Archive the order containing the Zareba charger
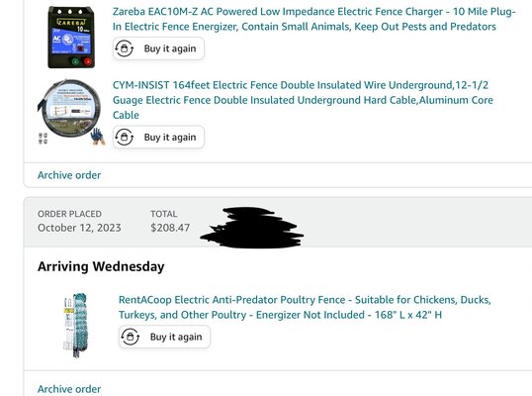532x396 pixels. tap(69, 175)
